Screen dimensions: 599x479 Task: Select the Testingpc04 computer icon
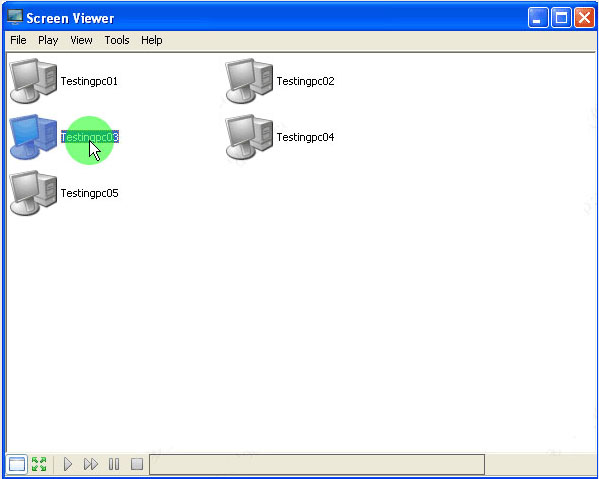(249, 137)
